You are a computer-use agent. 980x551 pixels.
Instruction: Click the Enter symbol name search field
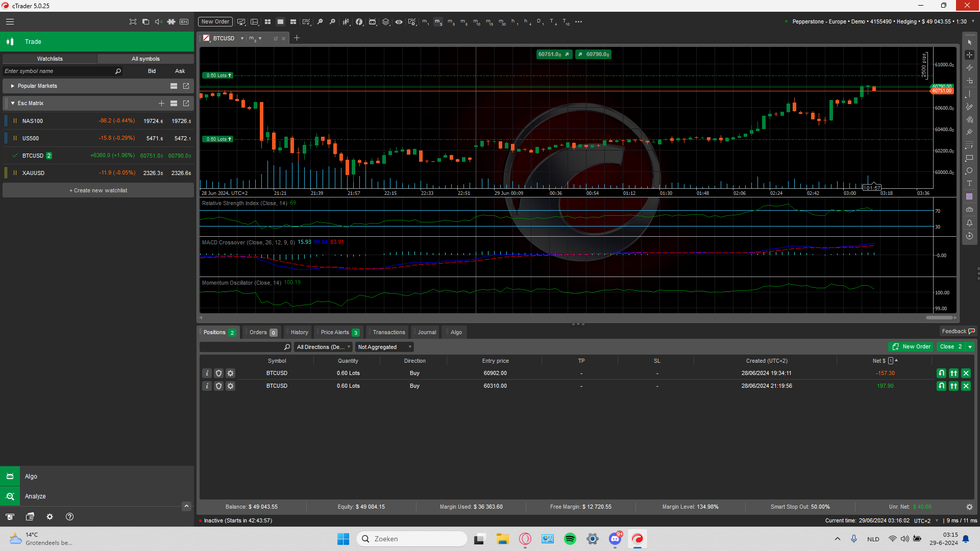pyautogui.click(x=63, y=71)
